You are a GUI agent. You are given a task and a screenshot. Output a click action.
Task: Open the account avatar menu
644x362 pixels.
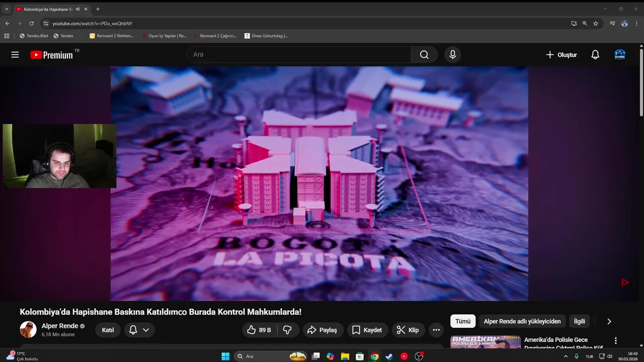620,55
